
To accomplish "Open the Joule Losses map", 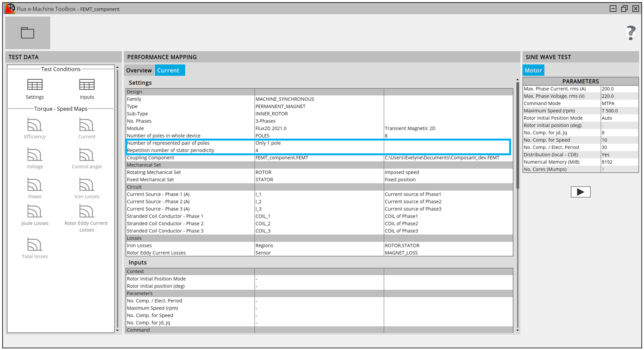I will (35, 211).
